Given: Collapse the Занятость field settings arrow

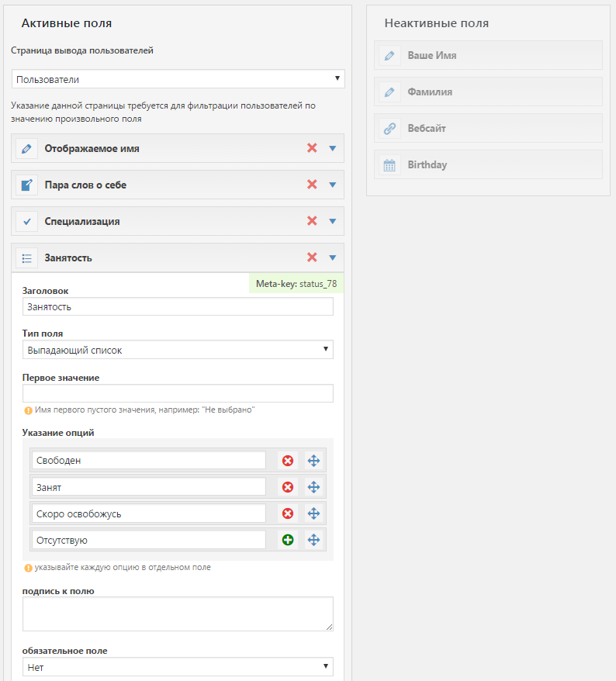Looking at the screenshot, I should coord(333,258).
